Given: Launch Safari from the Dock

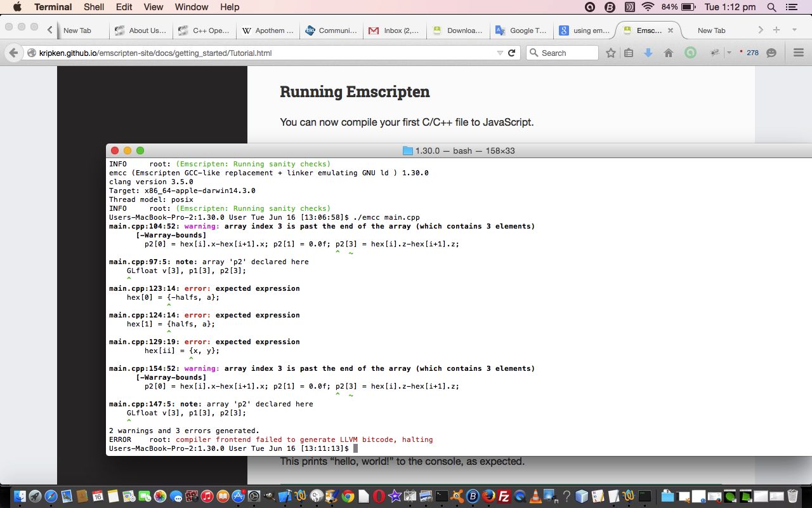Looking at the screenshot, I should 51,496.
